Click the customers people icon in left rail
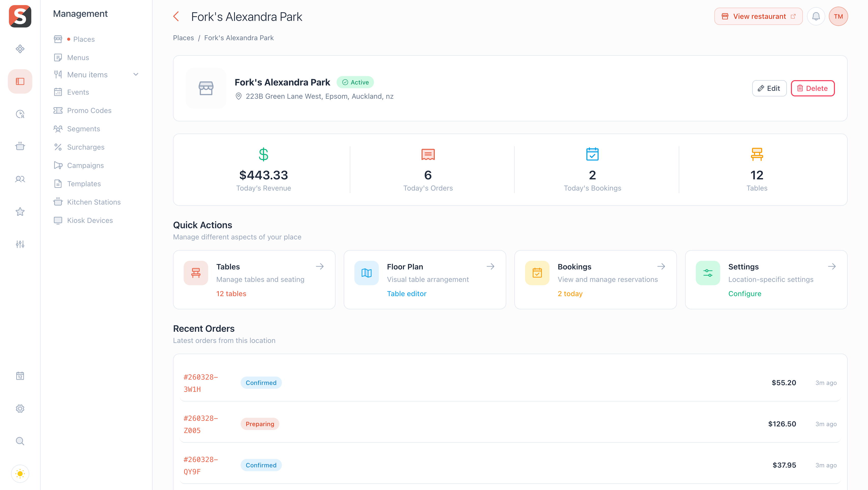 [x=20, y=179]
